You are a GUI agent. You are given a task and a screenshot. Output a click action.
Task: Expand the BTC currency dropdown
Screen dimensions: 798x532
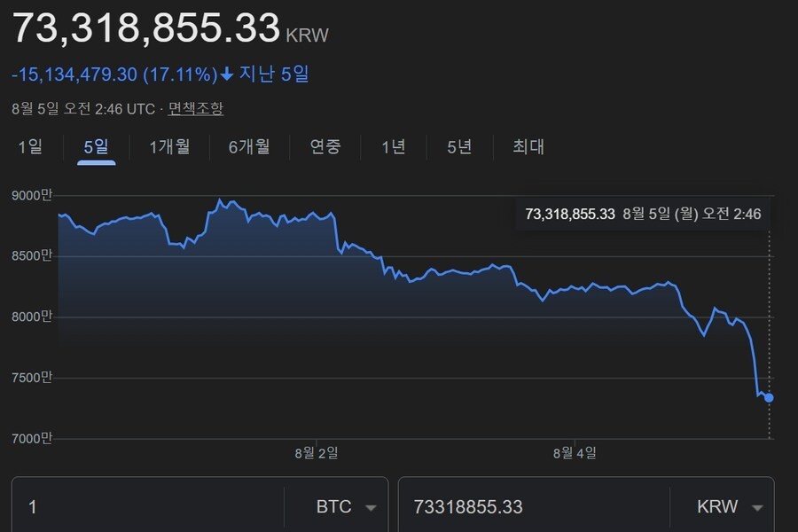pyautogui.click(x=346, y=507)
